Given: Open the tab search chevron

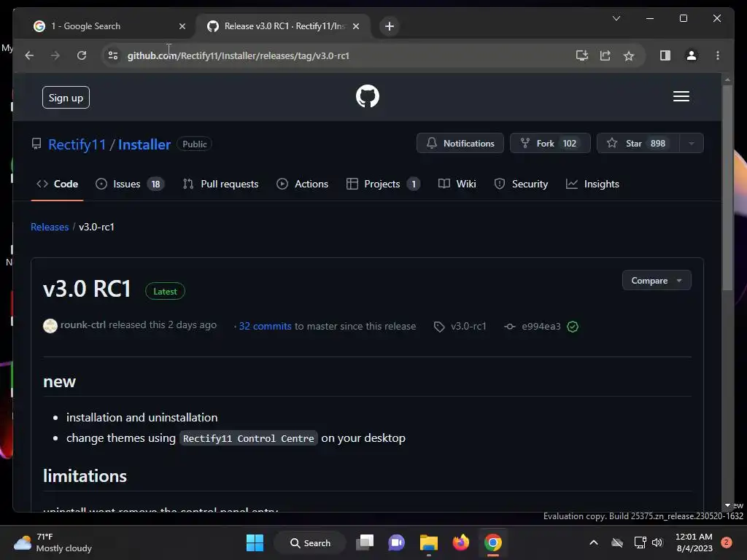Looking at the screenshot, I should (x=616, y=18).
